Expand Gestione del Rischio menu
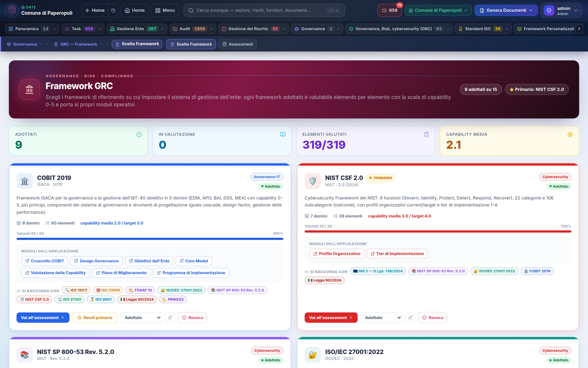Viewport: 588px width, 368px height. (x=253, y=29)
